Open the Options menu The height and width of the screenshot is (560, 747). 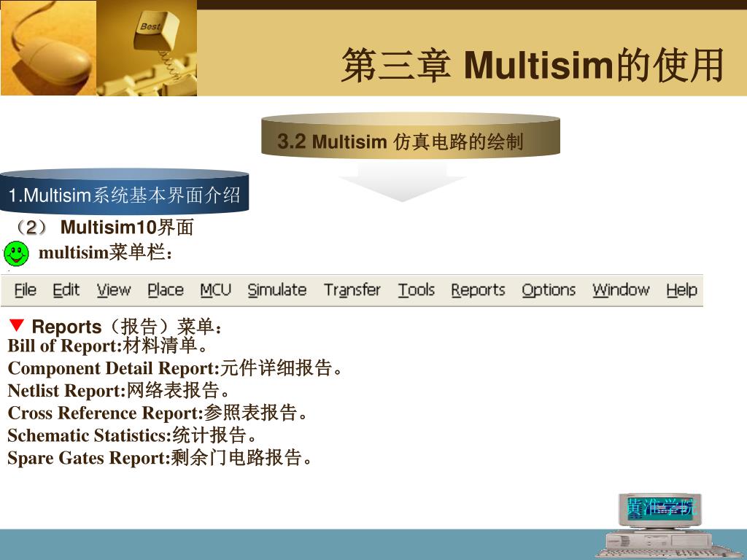pyautogui.click(x=549, y=290)
